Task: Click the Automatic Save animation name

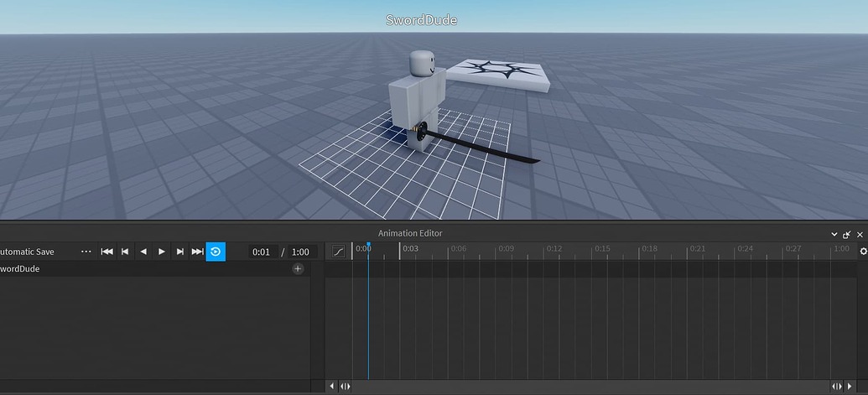Action: 27,252
